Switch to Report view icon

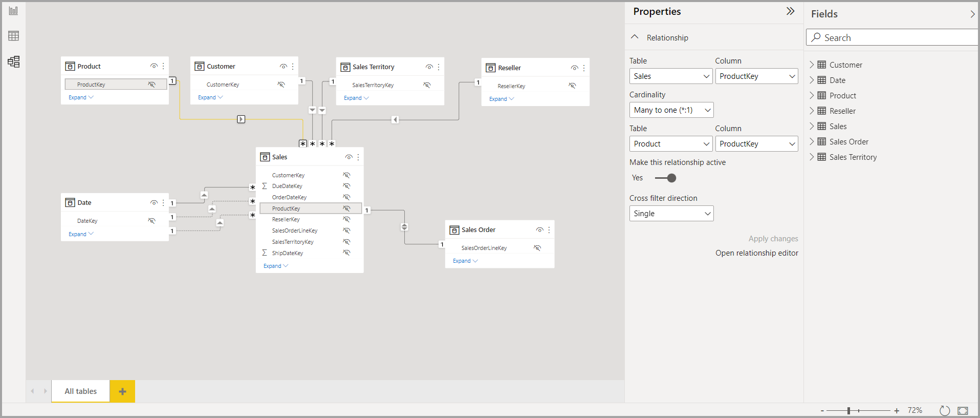pyautogui.click(x=14, y=11)
